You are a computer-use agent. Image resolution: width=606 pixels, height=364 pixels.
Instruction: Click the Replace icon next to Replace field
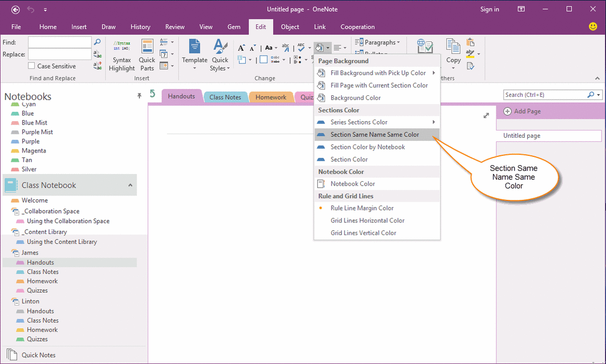(98, 54)
